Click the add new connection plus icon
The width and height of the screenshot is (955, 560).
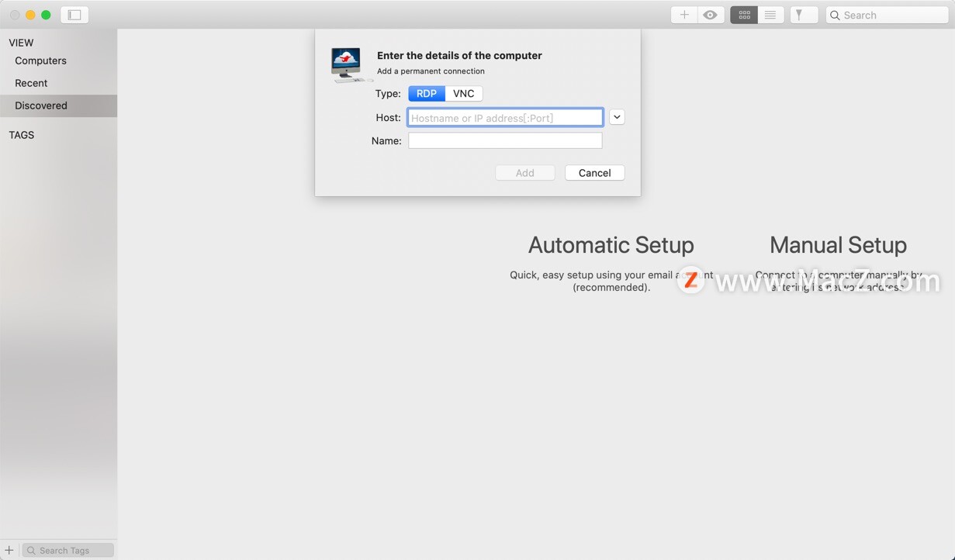click(x=683, y=14)
